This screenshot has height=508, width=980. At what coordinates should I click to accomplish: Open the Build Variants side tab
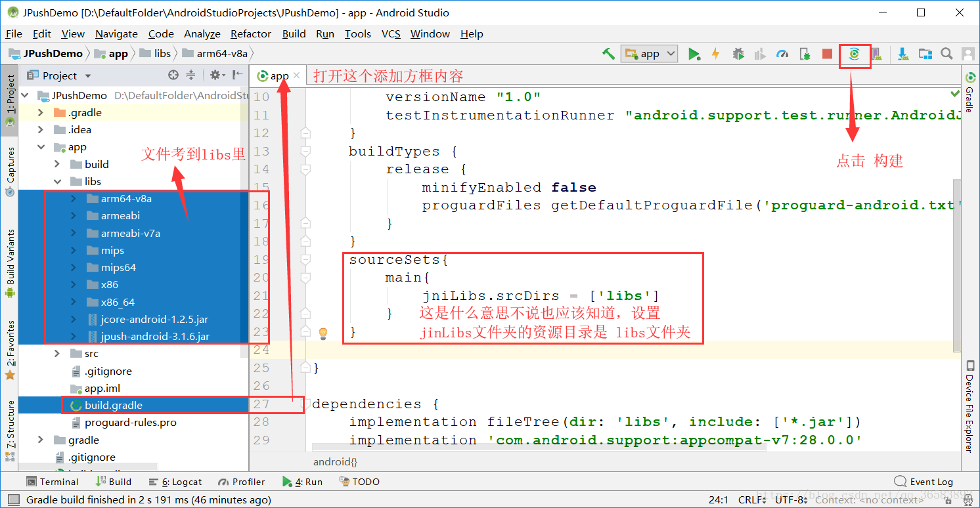(10, 263)
